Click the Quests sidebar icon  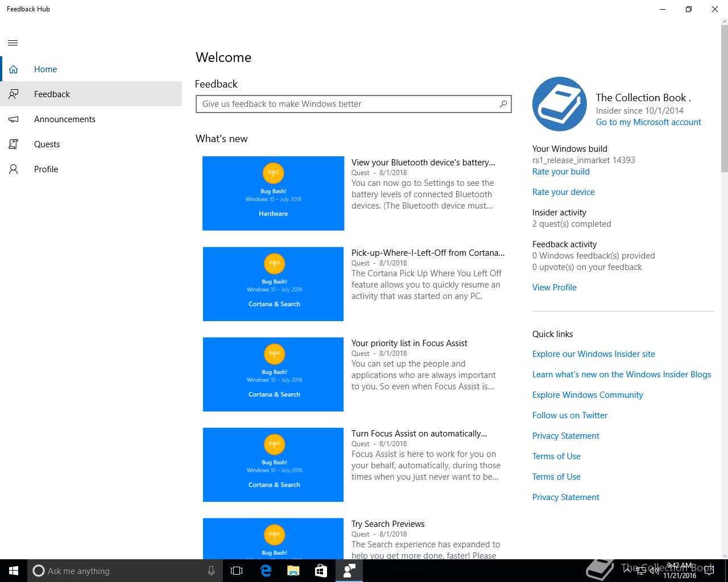pos(14,144)
